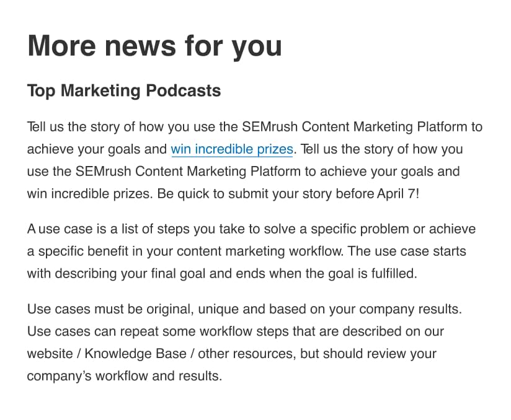511x420 pixels.
Task: Click 'unique and based' in last paragraph
Action: (x=252, y=309)
